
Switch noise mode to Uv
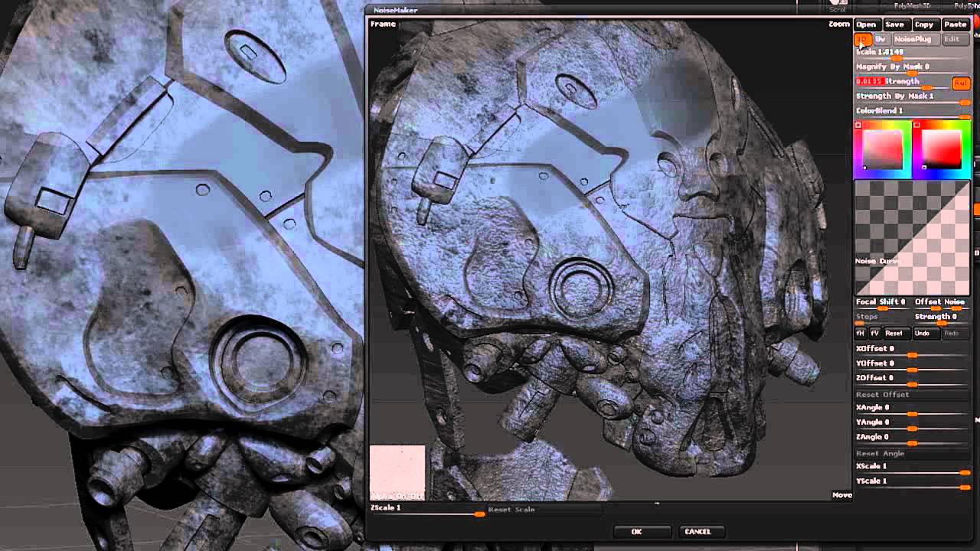pyautogui.click(x=880, y=39)
